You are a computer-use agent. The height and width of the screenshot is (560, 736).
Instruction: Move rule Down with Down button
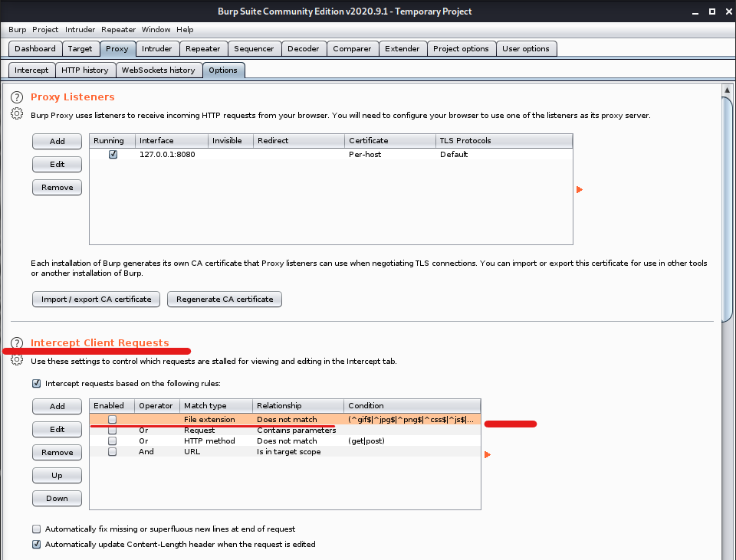[x=58, y=498]
